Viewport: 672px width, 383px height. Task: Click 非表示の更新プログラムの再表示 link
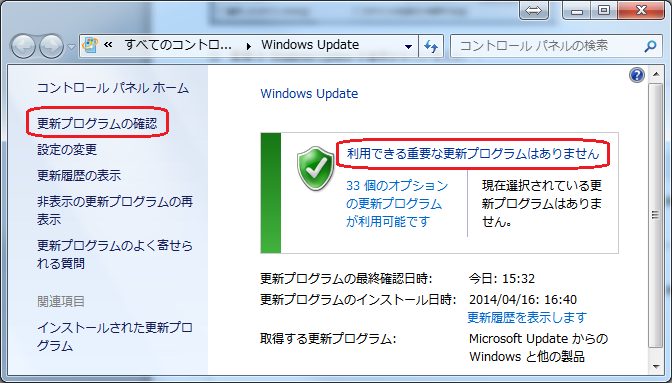(115, 210)
